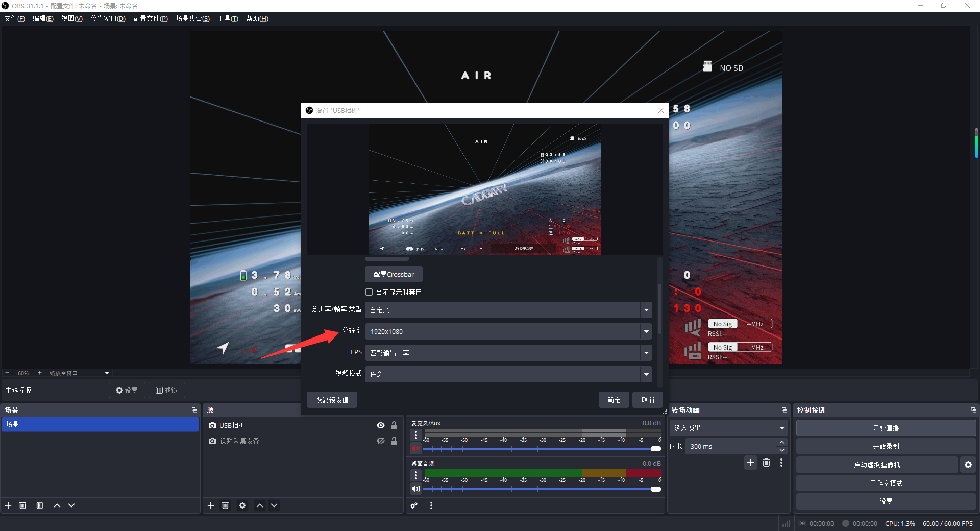This screenshot has width=980, height=531.
Task: Add a transition with plus icon
Action: (x=751, y=463)
